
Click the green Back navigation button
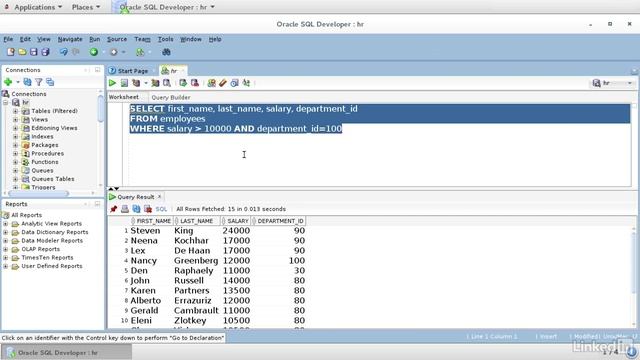[x=94, y=52]
